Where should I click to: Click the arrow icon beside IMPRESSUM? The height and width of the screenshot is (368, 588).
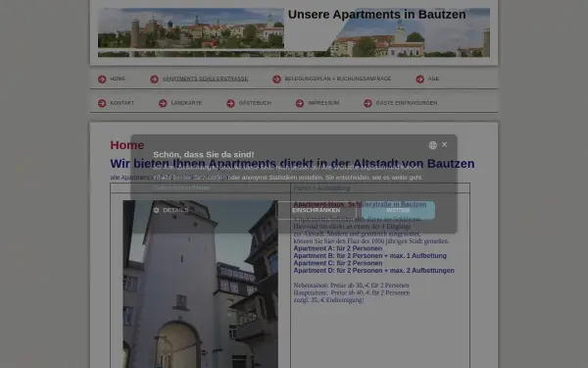pos(300,103)
